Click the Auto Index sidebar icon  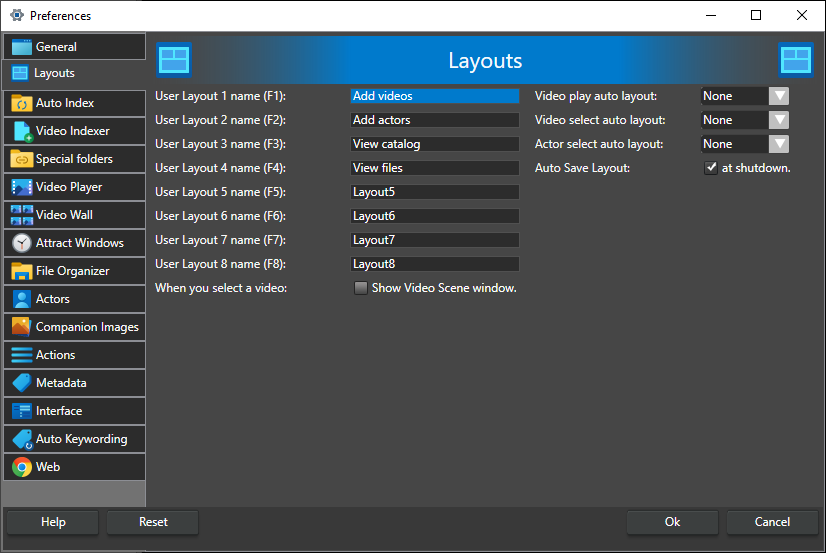click(21, 103)
